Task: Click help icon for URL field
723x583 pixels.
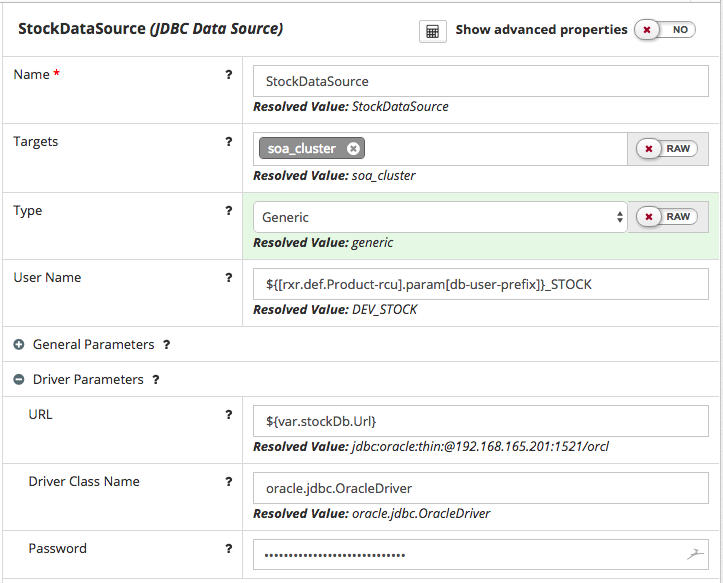Action: (x=229, y=415)
